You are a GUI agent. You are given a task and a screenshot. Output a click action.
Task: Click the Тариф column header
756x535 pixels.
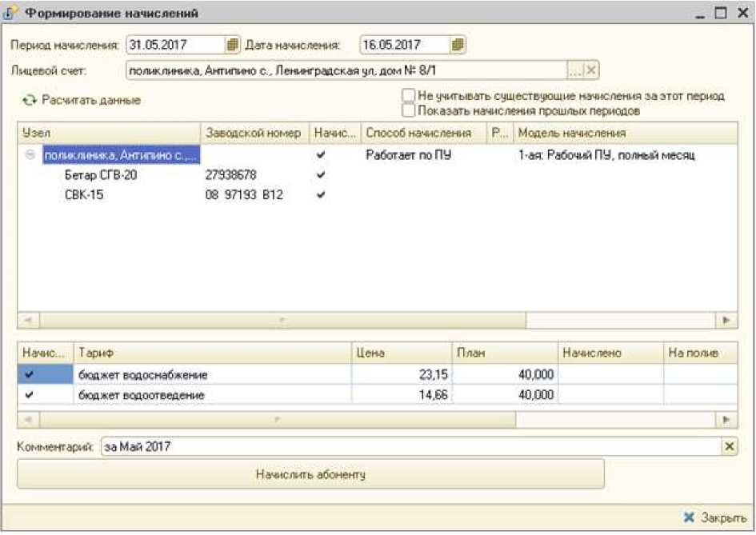coord(212,353)
